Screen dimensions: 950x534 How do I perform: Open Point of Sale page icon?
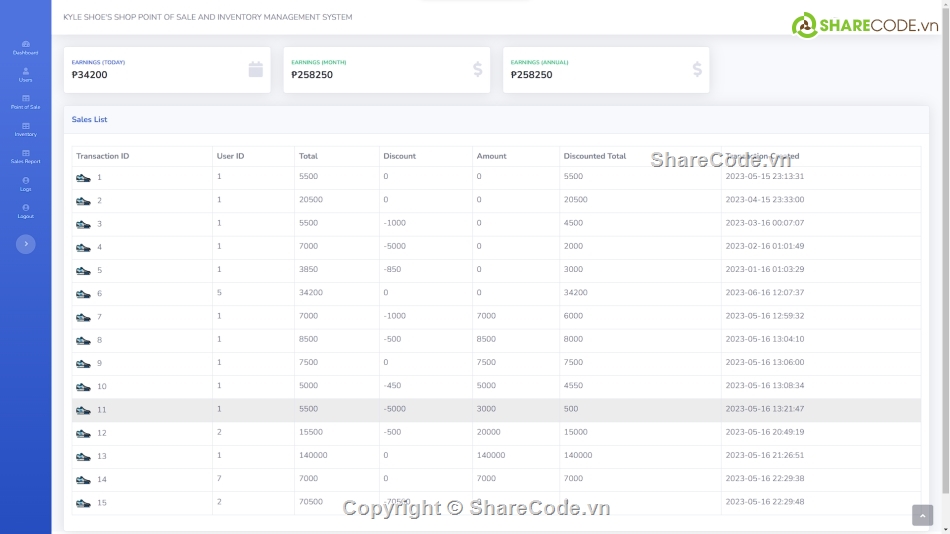(25, 99)
